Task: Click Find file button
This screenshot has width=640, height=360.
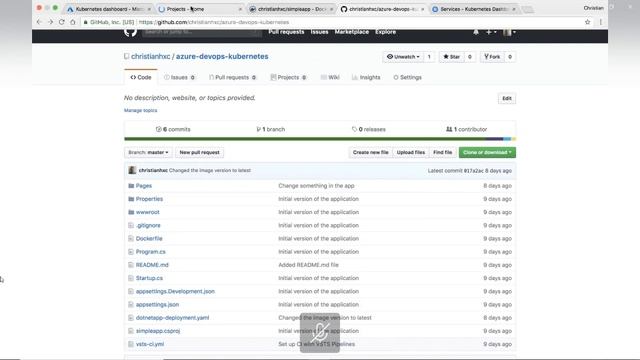Action: 442,152
